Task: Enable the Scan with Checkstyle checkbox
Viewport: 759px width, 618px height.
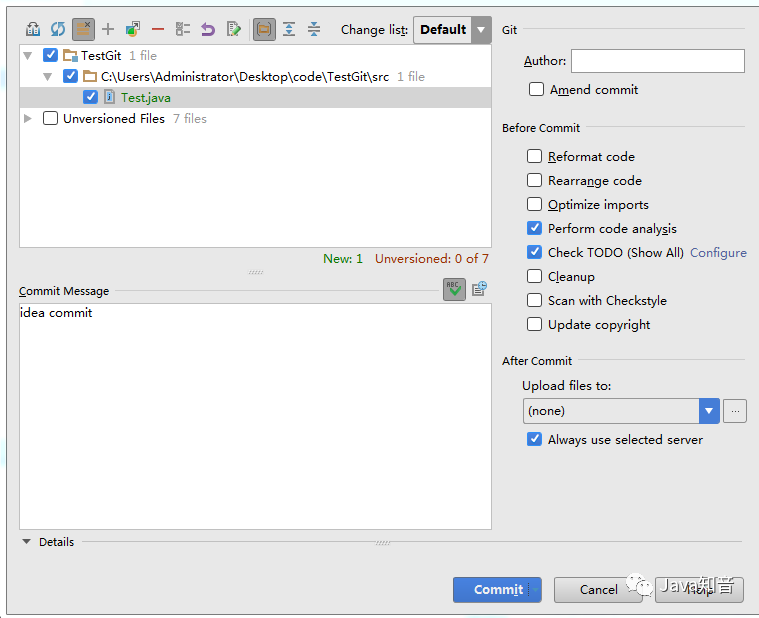Action: 534,300
